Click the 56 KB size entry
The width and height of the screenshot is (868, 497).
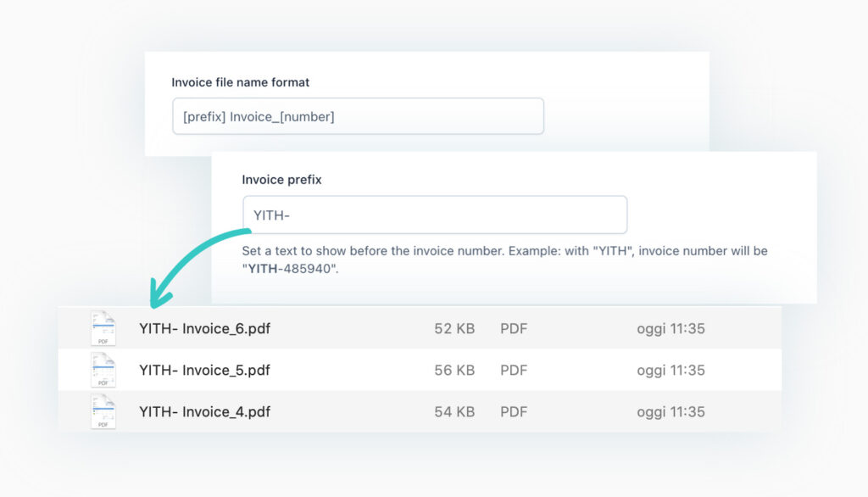[454, 370]
